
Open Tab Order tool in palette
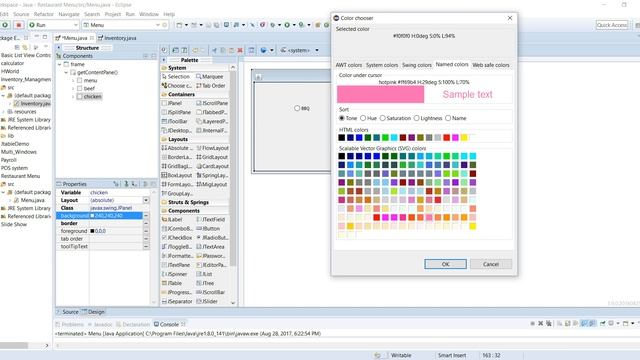(x=211, y=86)
